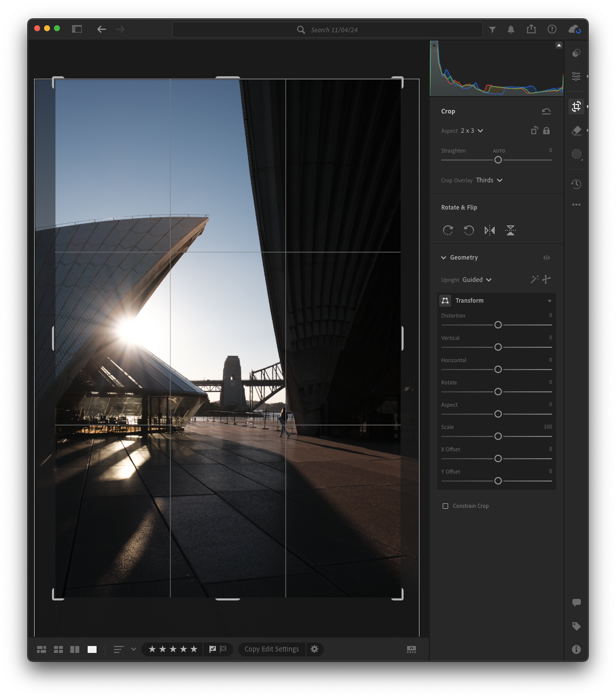Screen dimensions: 616x698
Task: Rotate image counter-clockwise
Action: pos(469,230)
